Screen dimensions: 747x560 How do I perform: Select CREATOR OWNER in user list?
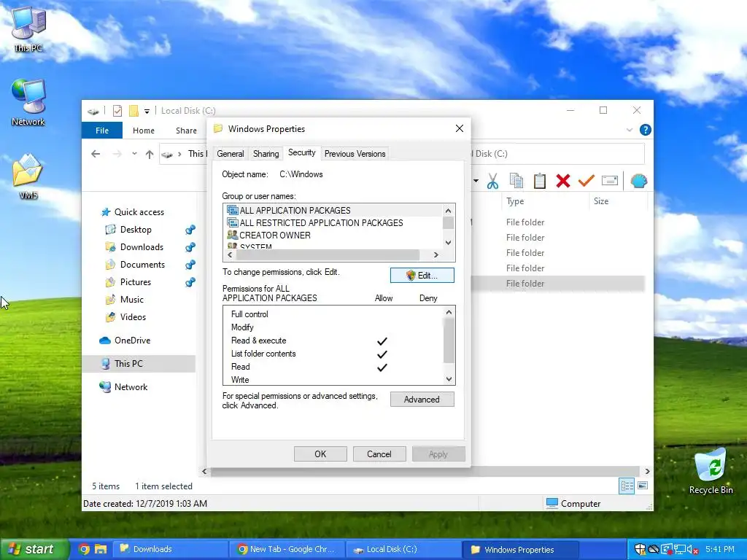coord(332,236)
